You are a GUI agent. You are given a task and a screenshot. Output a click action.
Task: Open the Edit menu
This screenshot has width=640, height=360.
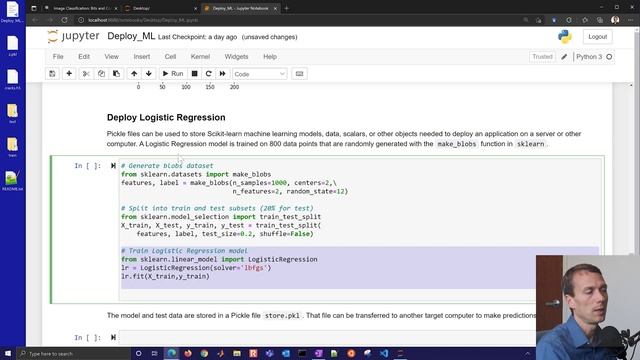coord(84,57)
